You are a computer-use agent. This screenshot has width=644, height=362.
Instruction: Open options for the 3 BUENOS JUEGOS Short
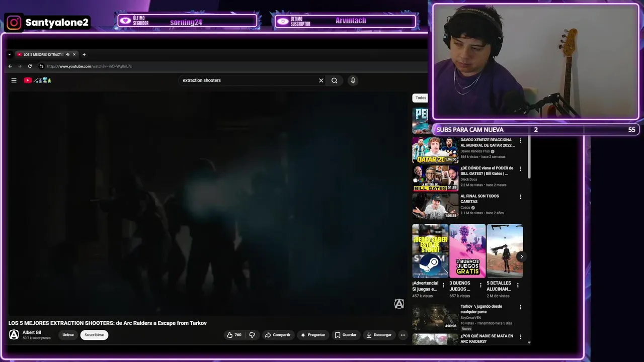point(480,285)
